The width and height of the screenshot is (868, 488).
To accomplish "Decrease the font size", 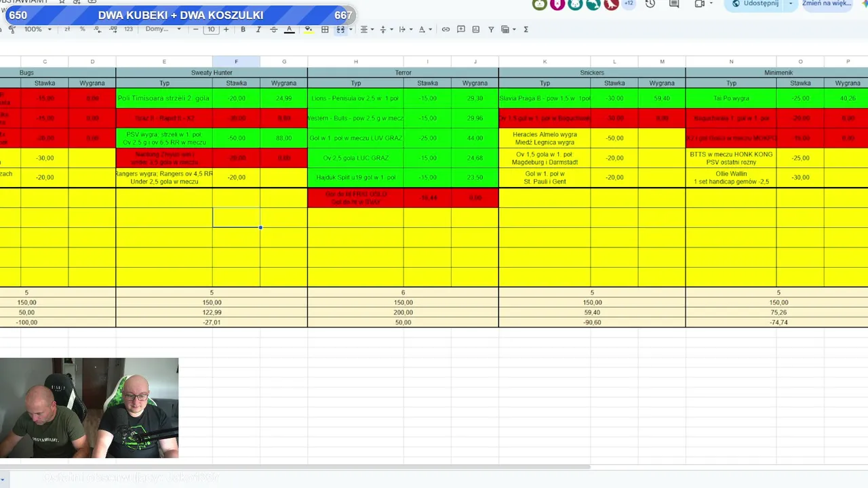I will click(x=196, y=29).
